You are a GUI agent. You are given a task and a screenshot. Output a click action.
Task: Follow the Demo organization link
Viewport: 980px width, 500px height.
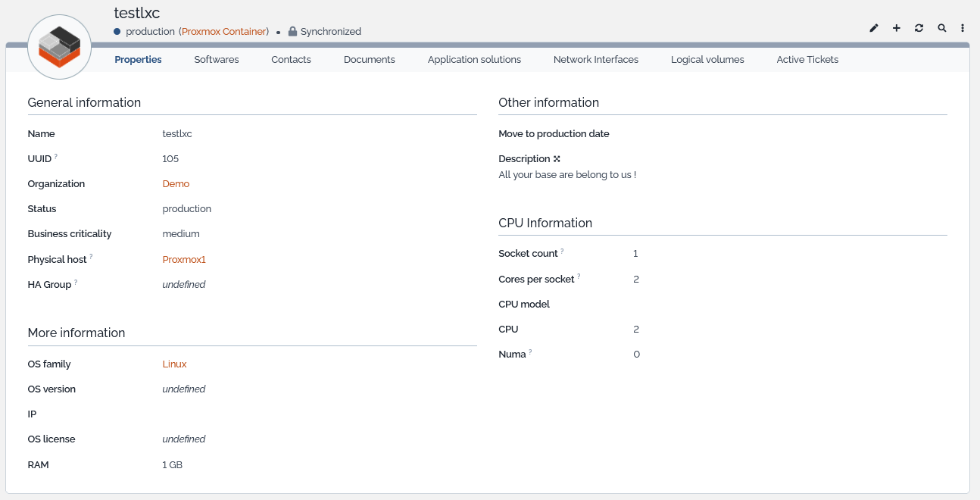coord(176,184)
